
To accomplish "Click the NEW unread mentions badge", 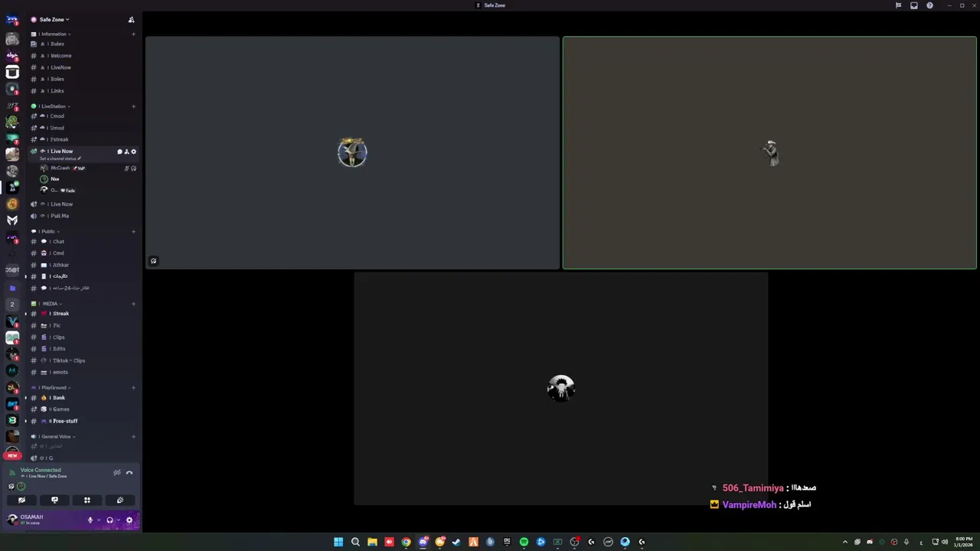I will pos(12,455).
